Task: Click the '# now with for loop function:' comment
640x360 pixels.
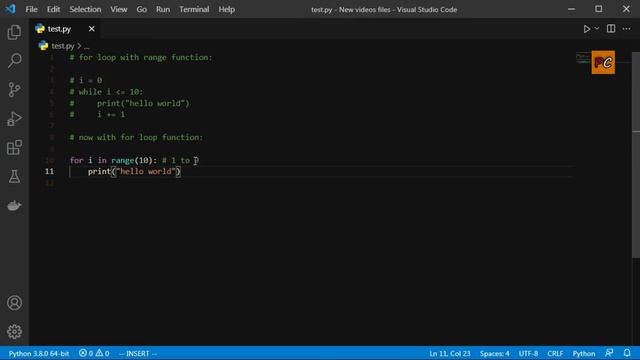Action: click(136, 138)
